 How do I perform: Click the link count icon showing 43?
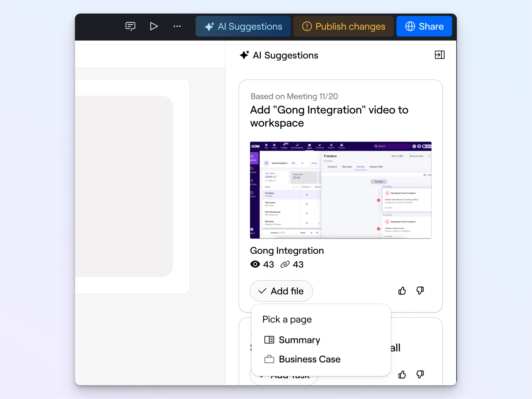click(285, 264)
